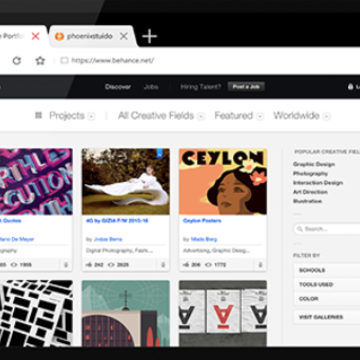Screen dimensions: 360x360
Task: Open the Quotes project title link
Action: click(10, 221)
